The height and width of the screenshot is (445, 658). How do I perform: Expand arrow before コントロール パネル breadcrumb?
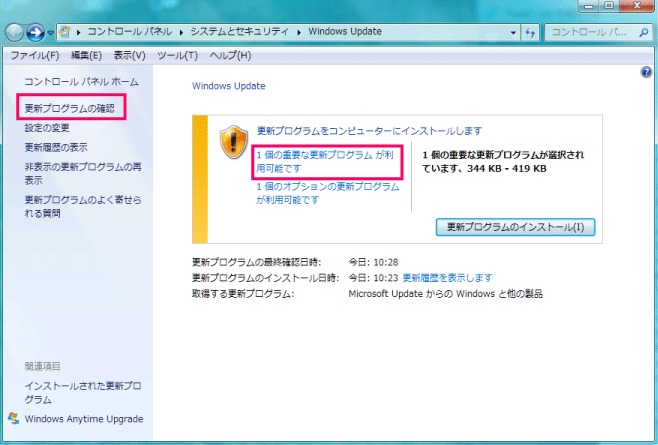tap(78, 32)
